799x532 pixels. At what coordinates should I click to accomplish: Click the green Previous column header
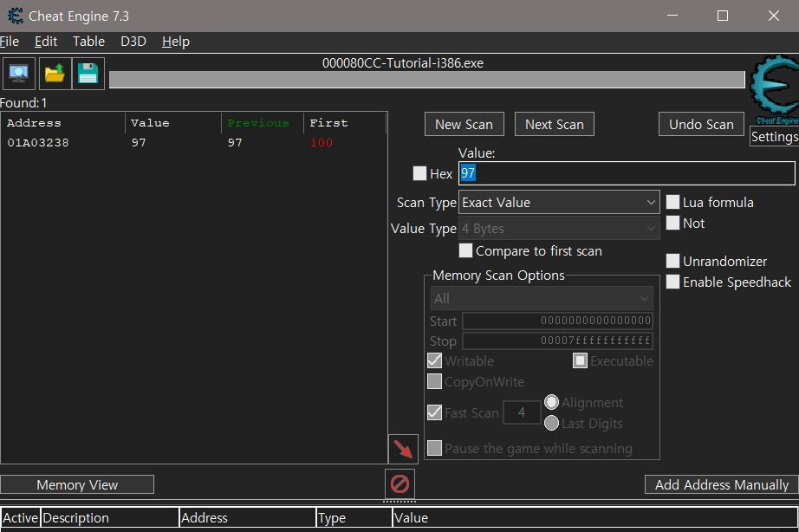[263, 123]
